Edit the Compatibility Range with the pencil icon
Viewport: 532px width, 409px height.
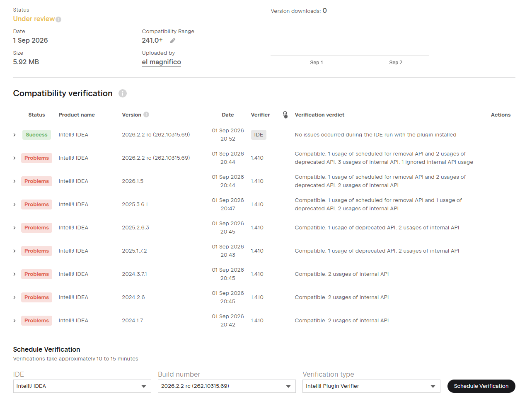[x=173, y=41]
